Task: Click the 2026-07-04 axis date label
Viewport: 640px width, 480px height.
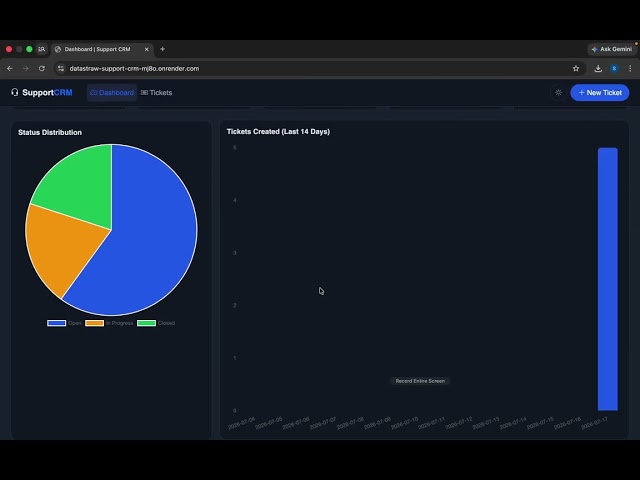Action: (242, 423)
